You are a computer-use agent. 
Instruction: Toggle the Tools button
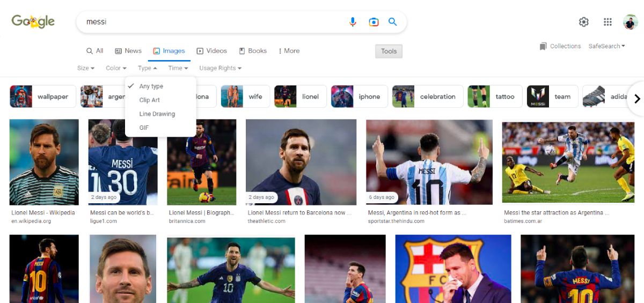click(389, 51)
